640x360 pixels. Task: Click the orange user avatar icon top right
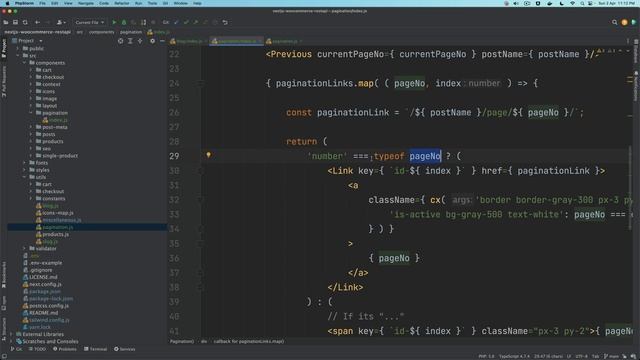click(x=624, y=22)
